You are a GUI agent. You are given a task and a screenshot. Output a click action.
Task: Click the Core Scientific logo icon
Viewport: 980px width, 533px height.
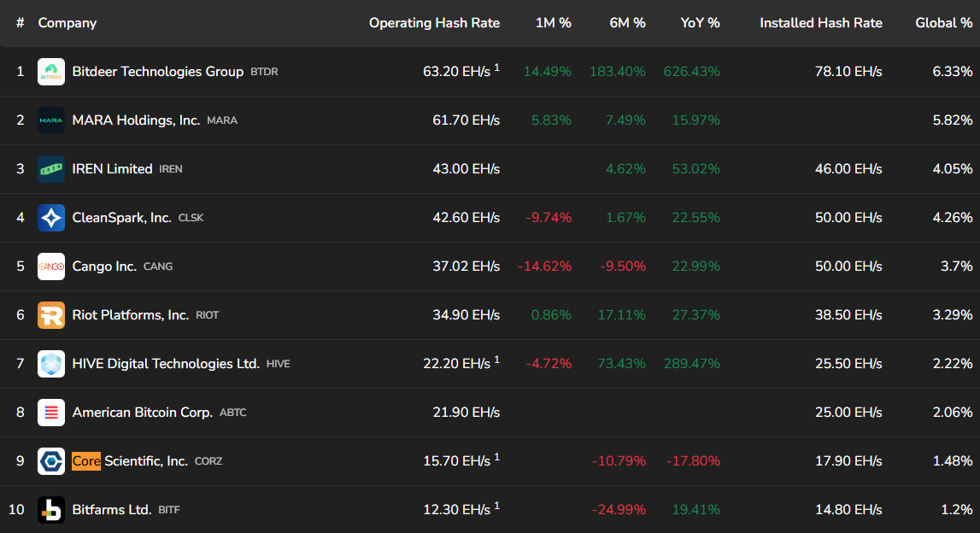(x=51, y=461)
